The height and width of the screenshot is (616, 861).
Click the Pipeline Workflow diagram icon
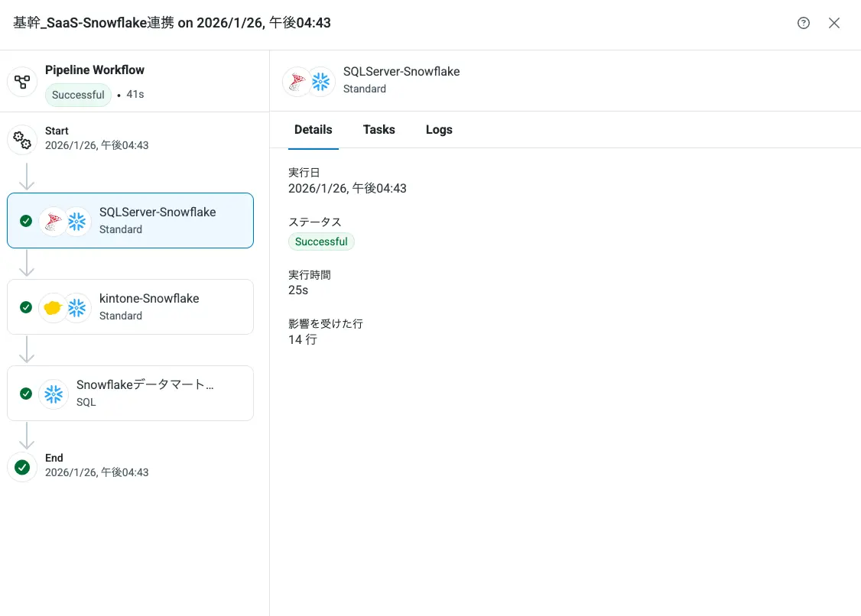click(22, 82)
